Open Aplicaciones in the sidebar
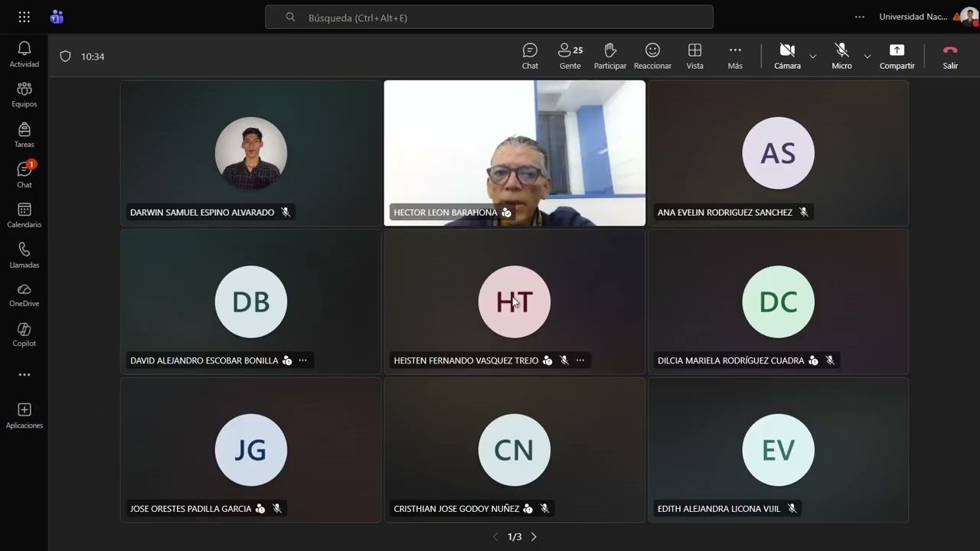 (24, 416)
